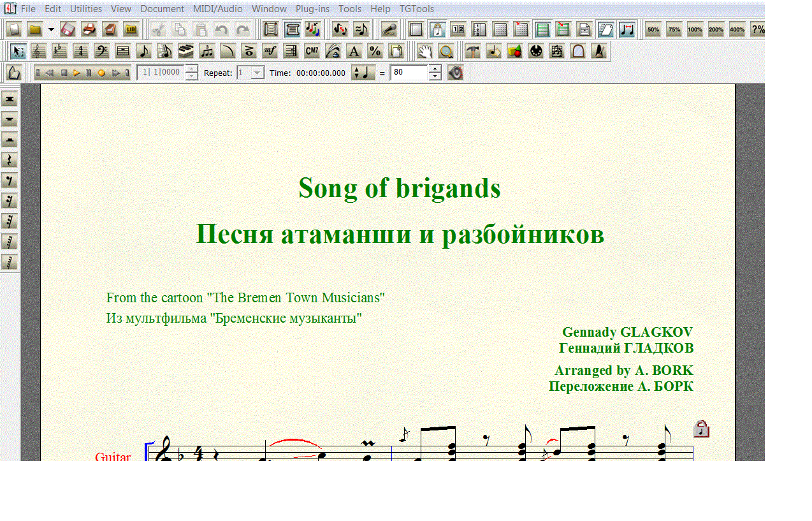Select the MIDI tool round connector icon
Viewport: 812px width, 521px height.
pos(535,51)
